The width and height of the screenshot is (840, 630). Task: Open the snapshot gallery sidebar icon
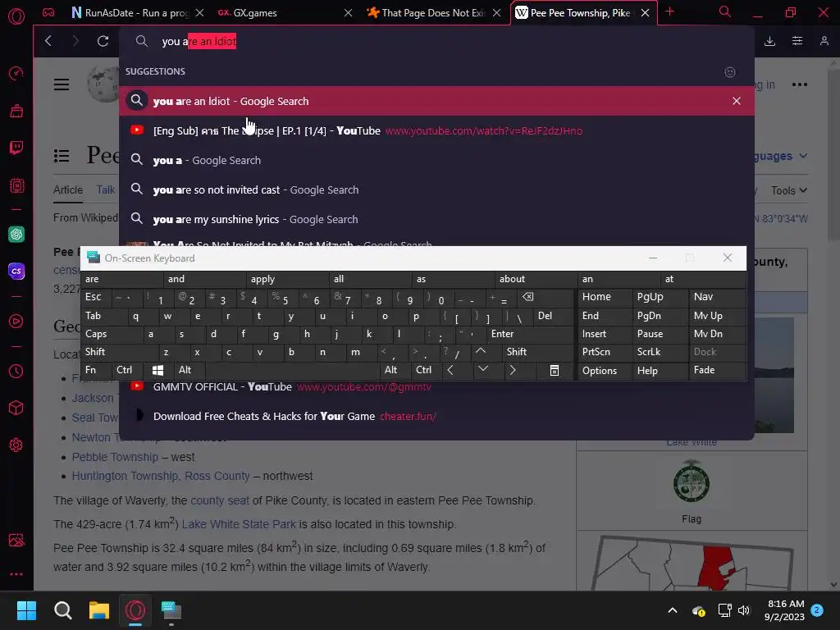(x=16, y=540)
